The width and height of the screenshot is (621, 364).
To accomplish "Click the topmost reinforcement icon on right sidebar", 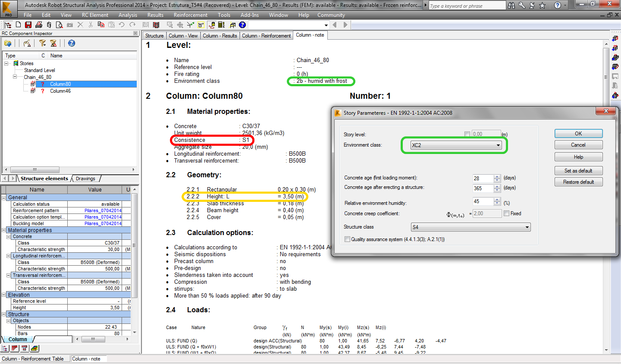I will click(x=616, y=38).
